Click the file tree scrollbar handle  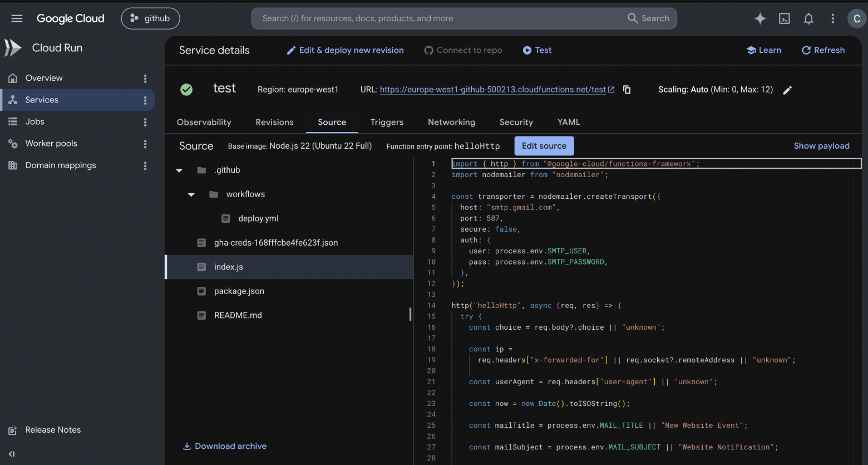pyautogui.click(x=410, y=314)
